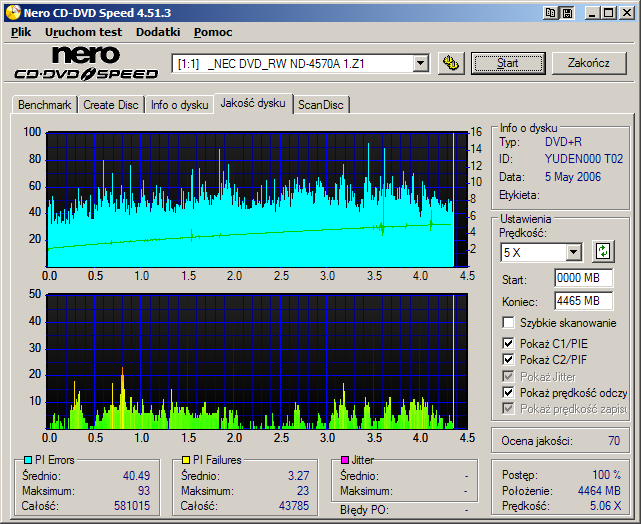Uncheck Pokaż C1/PIE option
641x524 pixels.
coord(508,343)
